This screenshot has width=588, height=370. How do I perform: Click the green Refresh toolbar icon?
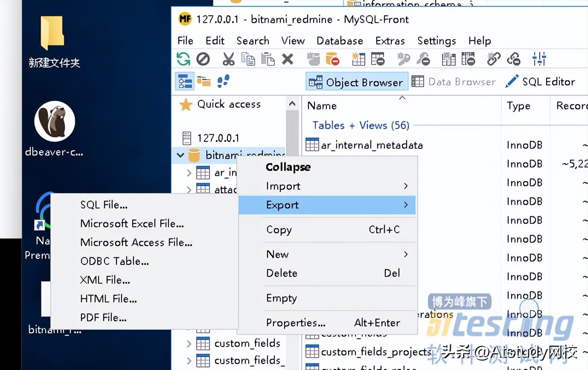[183, 59]
